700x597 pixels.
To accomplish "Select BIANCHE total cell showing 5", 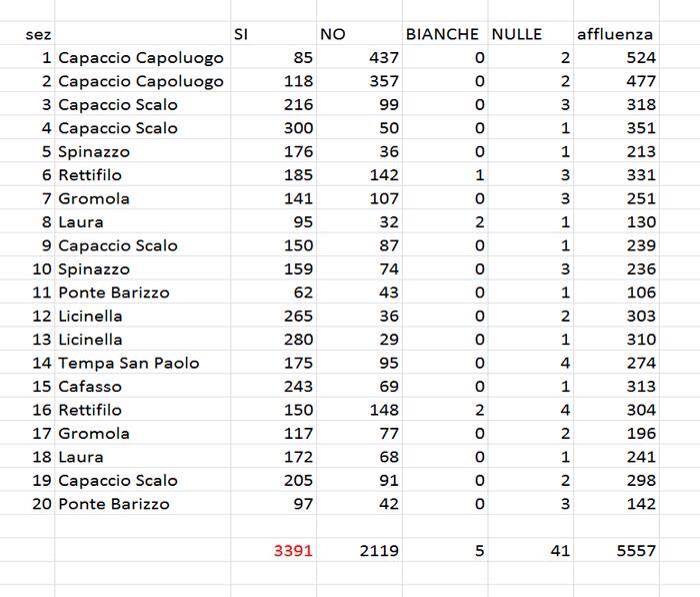I will coord(445,550).
